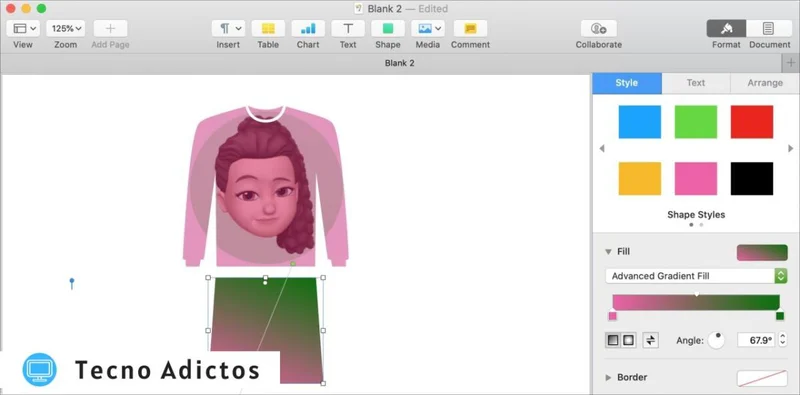Go to previous shape styles page
800x395 pixels.
click(602, 149)
